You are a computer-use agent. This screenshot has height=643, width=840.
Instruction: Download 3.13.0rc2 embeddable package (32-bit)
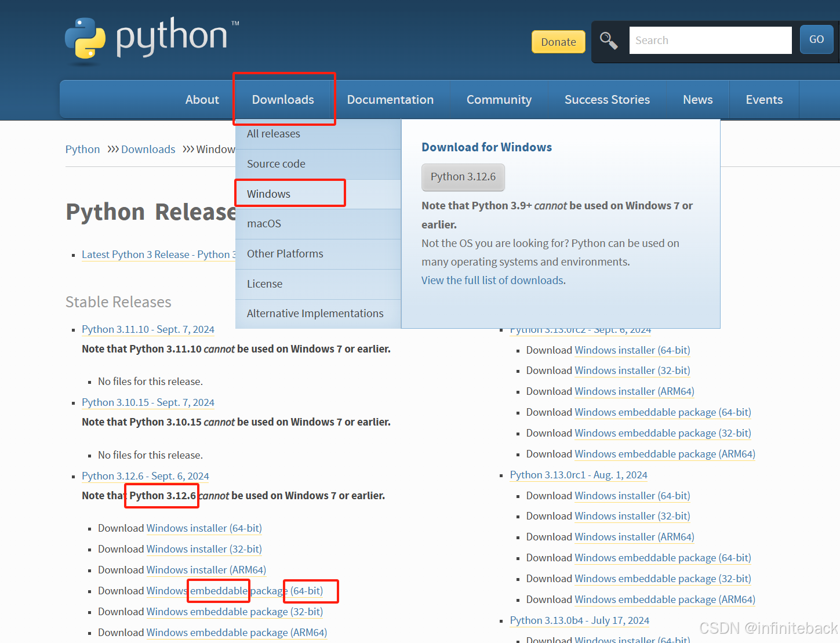(663, 433)
